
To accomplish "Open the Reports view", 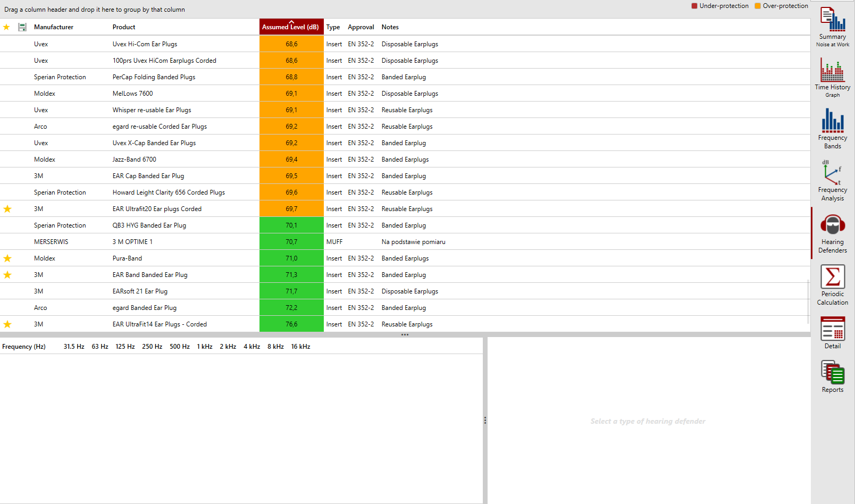I will point(833,376).
